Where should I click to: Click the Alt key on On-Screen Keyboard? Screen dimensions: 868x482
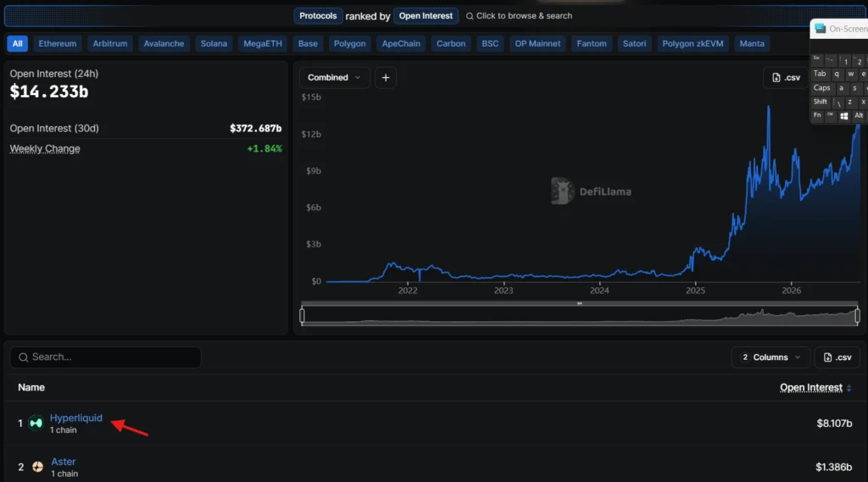(858, 116)
